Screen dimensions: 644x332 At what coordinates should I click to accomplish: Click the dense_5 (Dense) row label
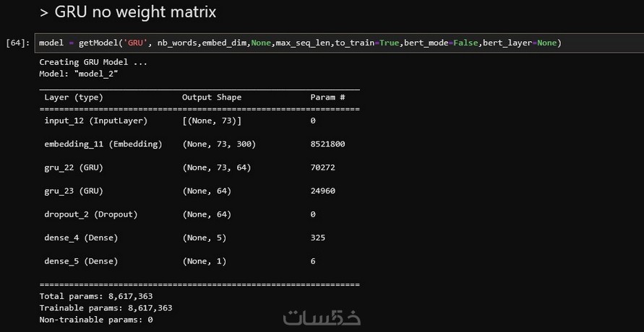point(81,261)
